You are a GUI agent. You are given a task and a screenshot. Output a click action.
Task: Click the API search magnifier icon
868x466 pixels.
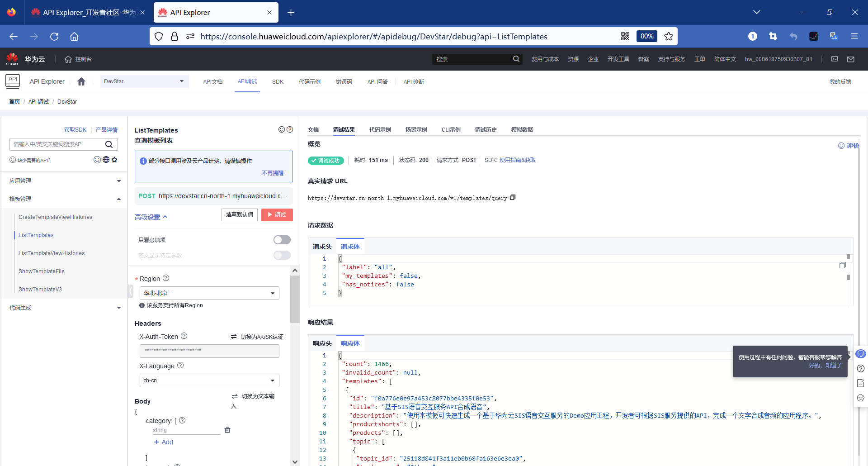pos(109,144)
